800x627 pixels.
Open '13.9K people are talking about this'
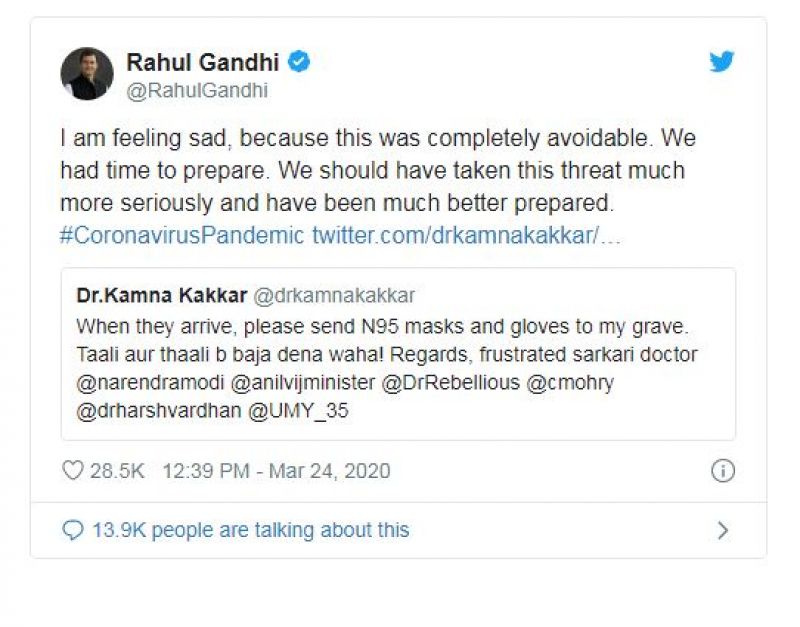tap(250, 530)
